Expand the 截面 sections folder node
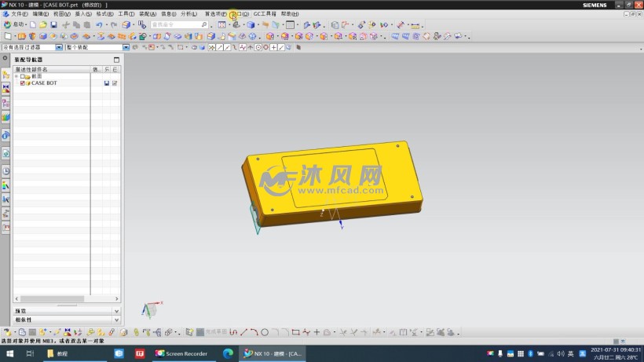This screenshot has width=644, height=362. 16,76
